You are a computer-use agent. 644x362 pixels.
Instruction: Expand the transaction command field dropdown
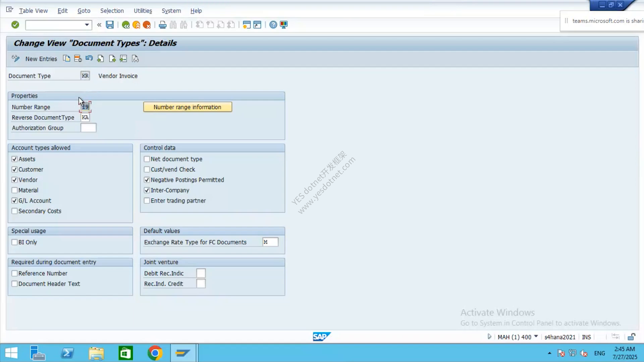87,25
